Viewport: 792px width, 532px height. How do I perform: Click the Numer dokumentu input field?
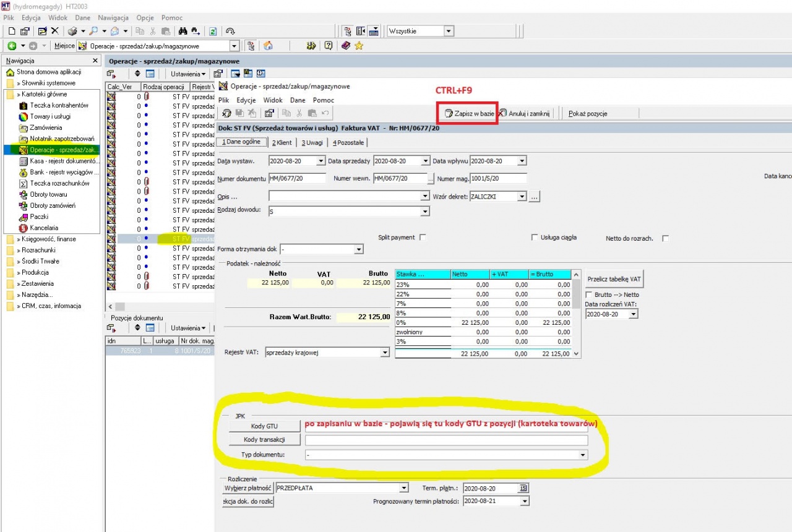pos(297,179)
